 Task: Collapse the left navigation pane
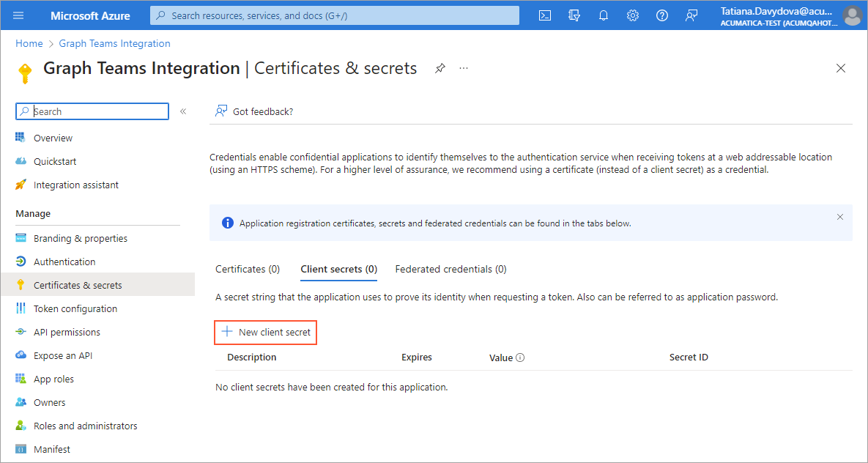click(183, 111)
